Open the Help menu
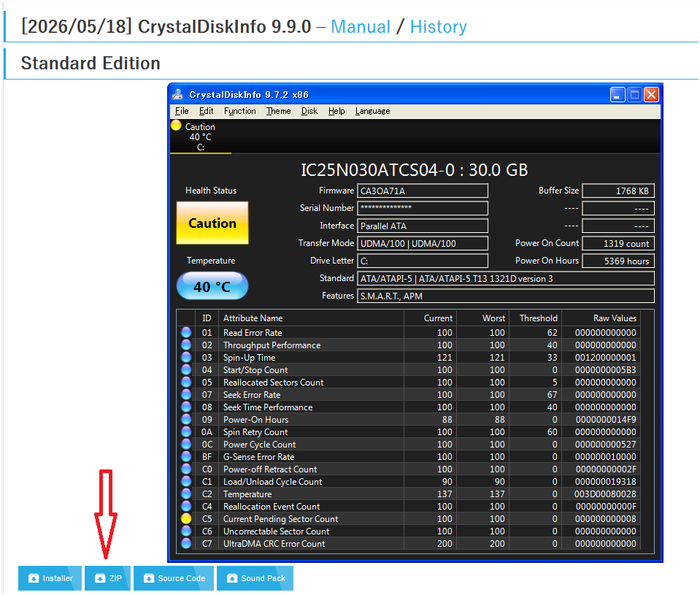The width and height of the screenshot is (700, 595). click(x=336, y=111)
